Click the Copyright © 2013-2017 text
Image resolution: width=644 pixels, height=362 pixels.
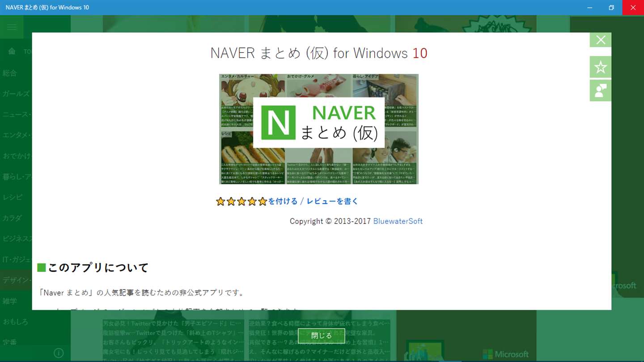pos(330,221)
